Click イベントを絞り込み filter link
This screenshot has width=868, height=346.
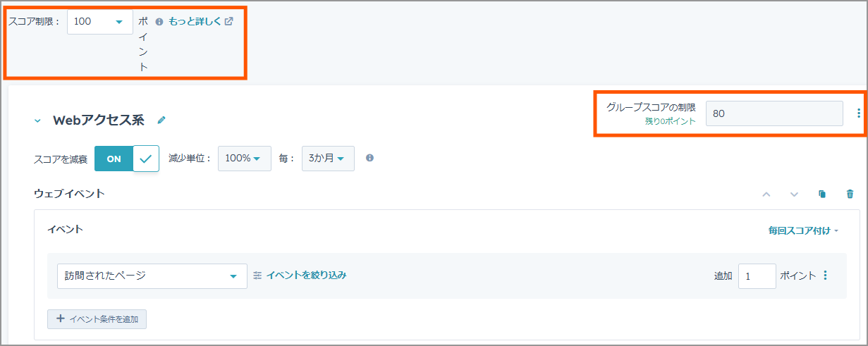[x=300, y=275]
